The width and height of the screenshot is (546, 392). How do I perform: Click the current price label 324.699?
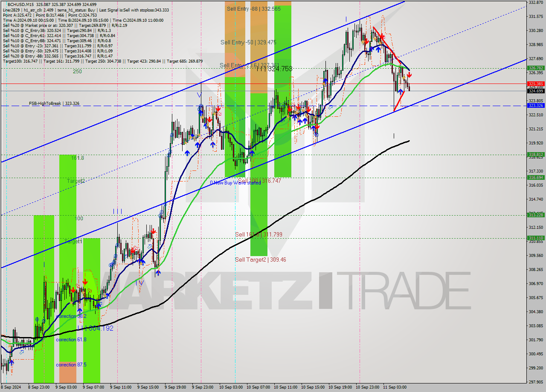pos(536,91)
